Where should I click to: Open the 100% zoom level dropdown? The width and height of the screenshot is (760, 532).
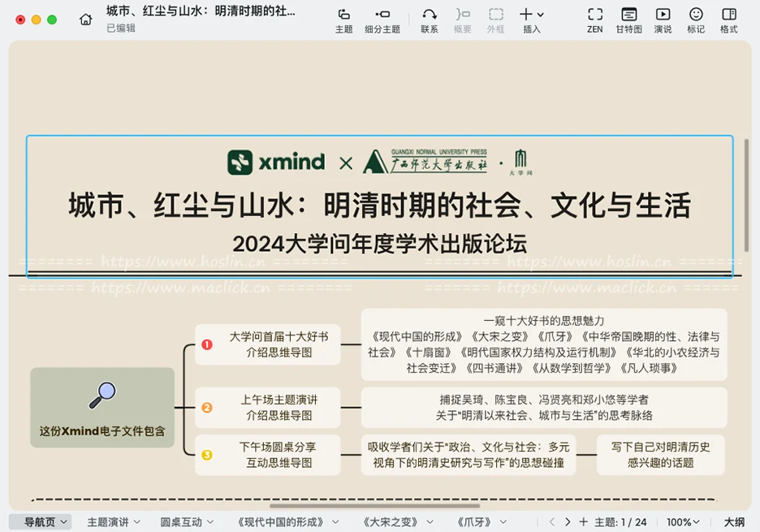683,521
